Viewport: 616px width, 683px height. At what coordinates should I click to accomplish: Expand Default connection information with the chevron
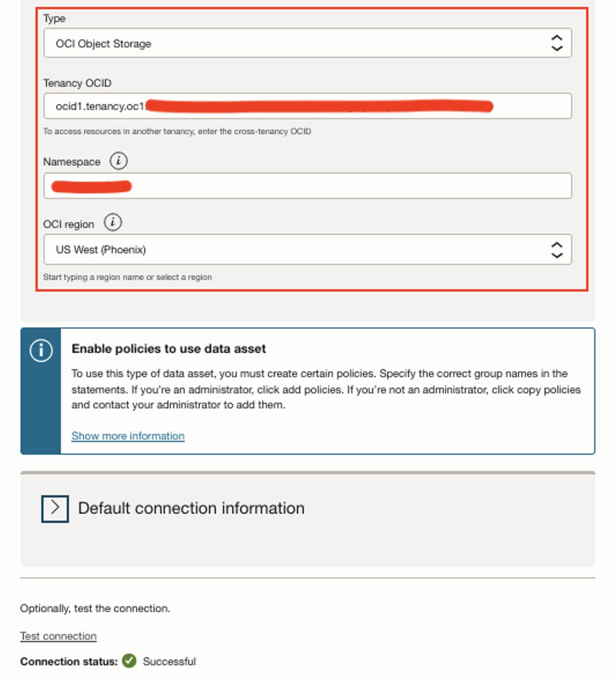coord(55,509)
